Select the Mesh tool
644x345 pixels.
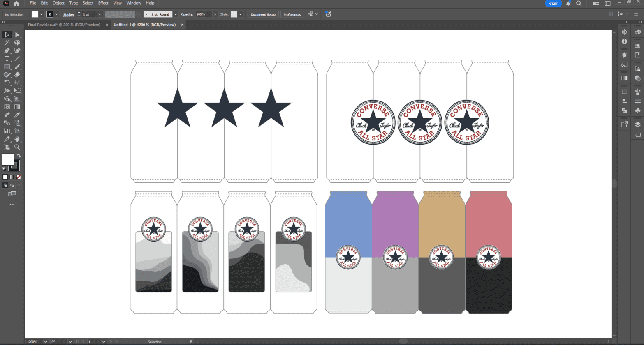click(7, 107)
